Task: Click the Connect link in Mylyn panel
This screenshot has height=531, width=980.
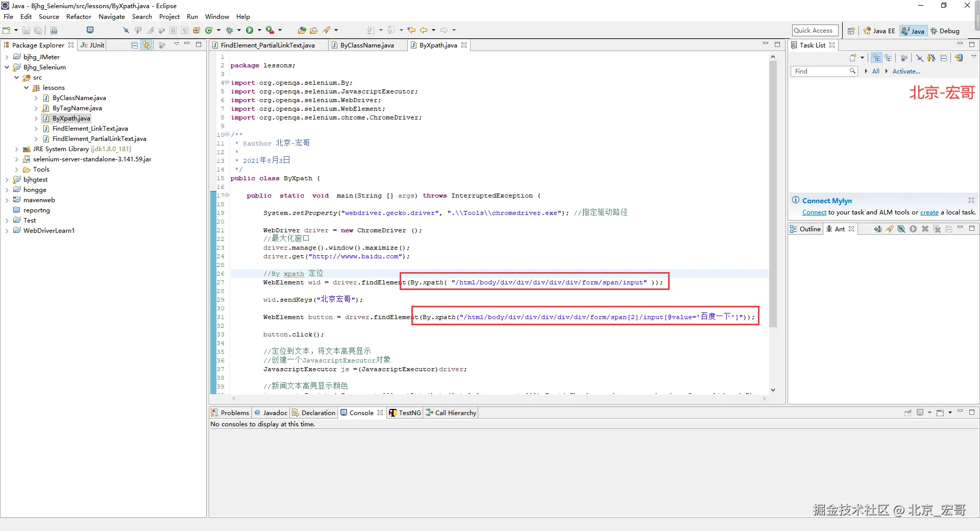Action: coord(814,212)
